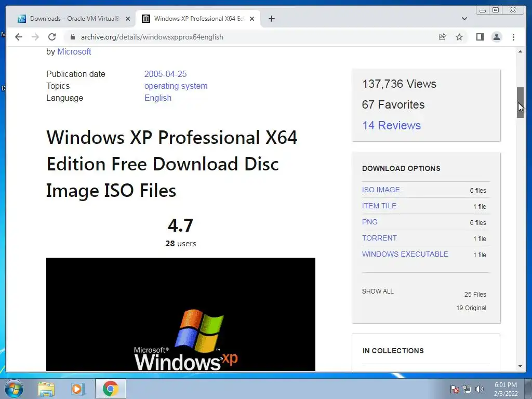The image size is (532, 399).
Task: Click the forward navigation arrow
Action: coord(35,37)
